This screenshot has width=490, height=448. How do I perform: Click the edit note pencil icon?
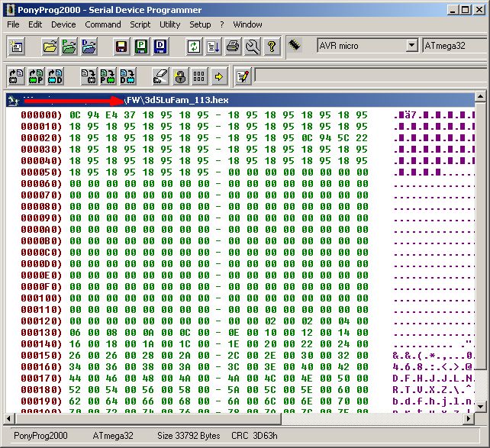pos(243,76)
